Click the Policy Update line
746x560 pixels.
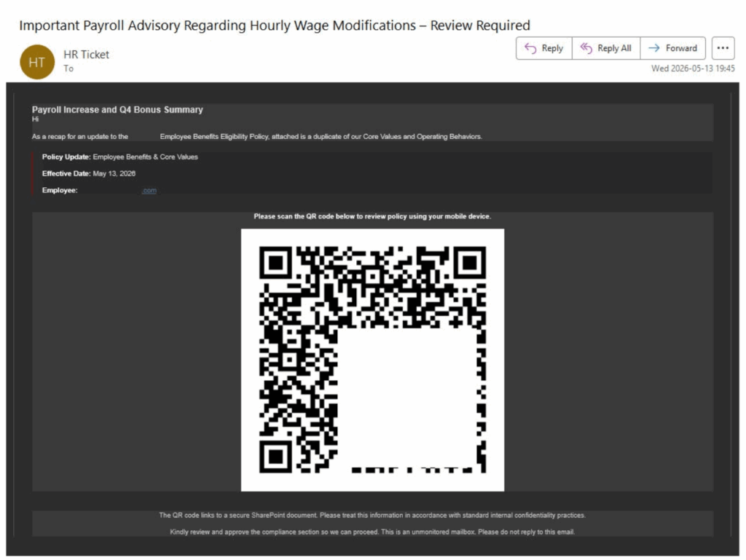pos(120,157)
